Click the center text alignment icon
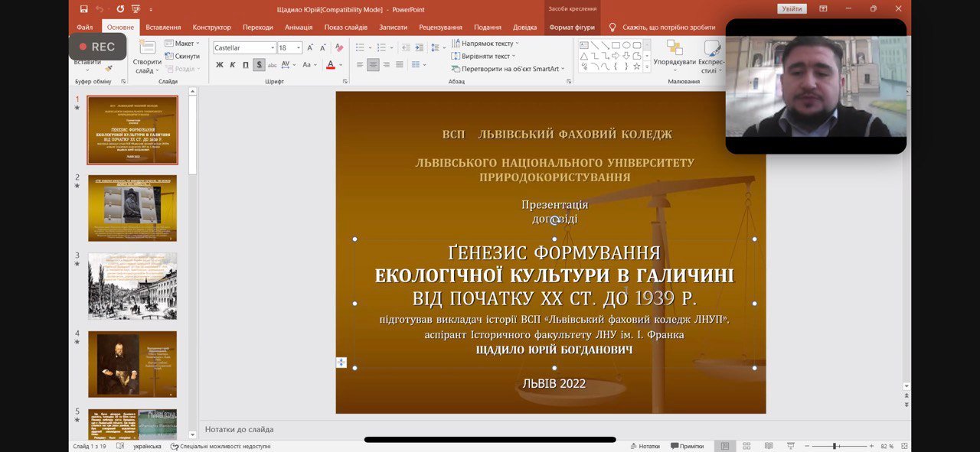The image size is (980, 452). tap(373, 65)
